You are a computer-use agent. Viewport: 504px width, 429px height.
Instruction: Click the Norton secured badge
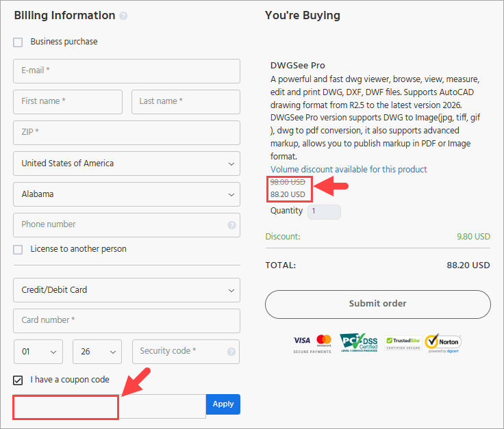(443, 343)
